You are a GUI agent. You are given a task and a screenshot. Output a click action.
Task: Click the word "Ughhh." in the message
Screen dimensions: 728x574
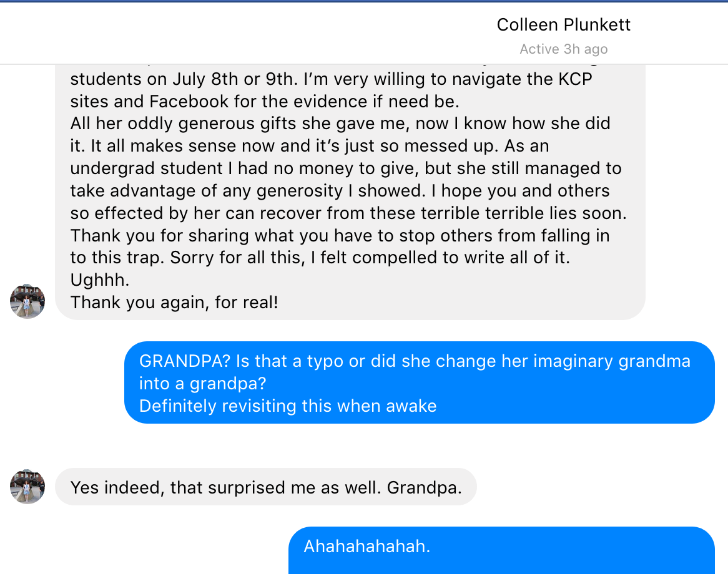click(100, 280)
